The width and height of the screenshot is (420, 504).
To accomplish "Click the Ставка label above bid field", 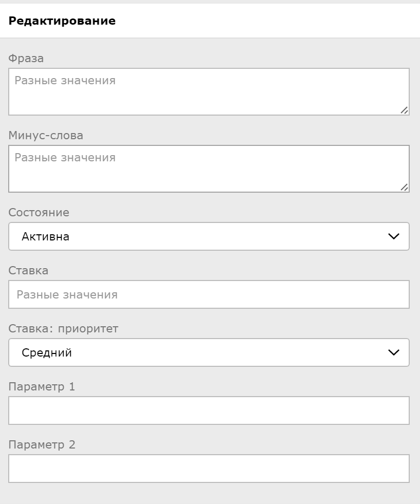I will click(x=28, y=271).
